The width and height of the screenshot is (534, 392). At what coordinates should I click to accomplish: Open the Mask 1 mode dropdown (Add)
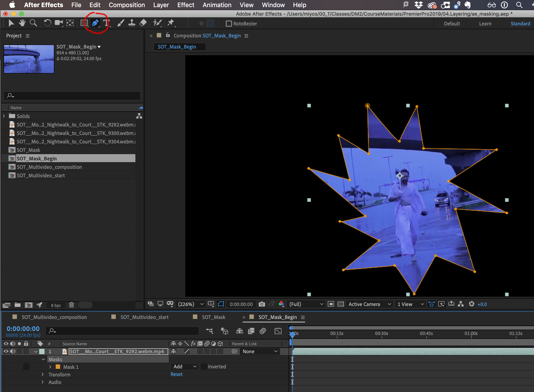185,367
